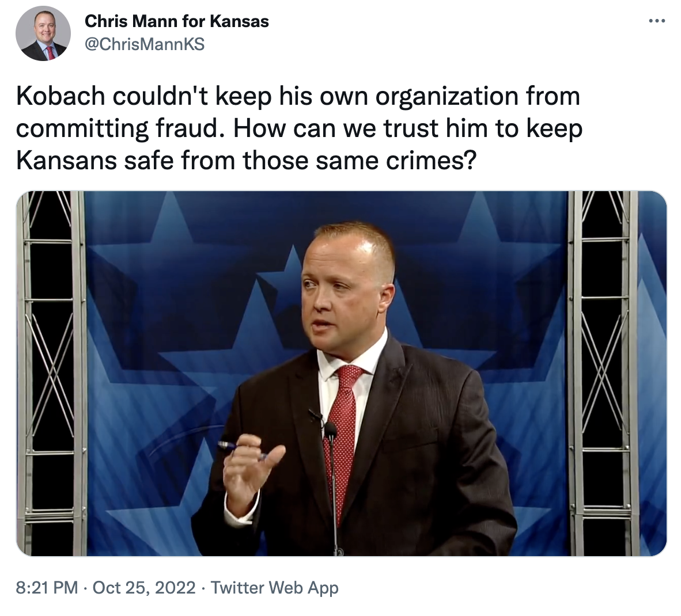This screenshot has width=681, height=616.
Task: Click the word "fraud" in the tweet
Action: pyautogui.click(x=187, y=128)
